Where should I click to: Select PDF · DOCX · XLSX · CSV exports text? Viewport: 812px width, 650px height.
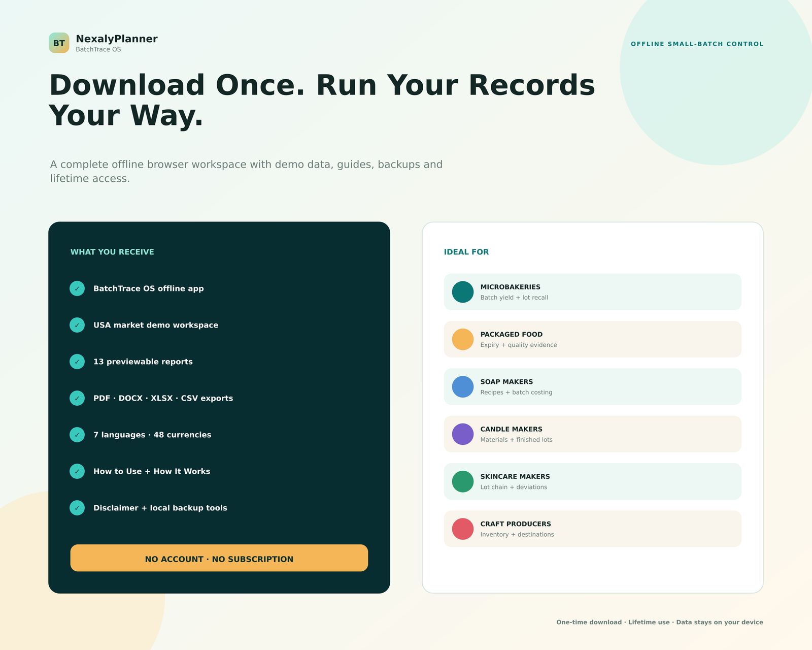pos(163,398)
